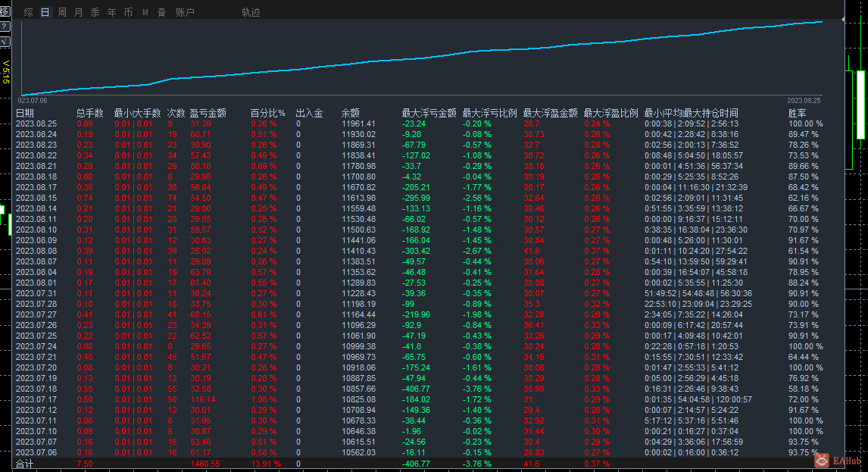Image resolution: width=868 pixels, height=472 pixels.
Task: Click the 最大浮亏比例 column header
Action: tap(489, 113)
